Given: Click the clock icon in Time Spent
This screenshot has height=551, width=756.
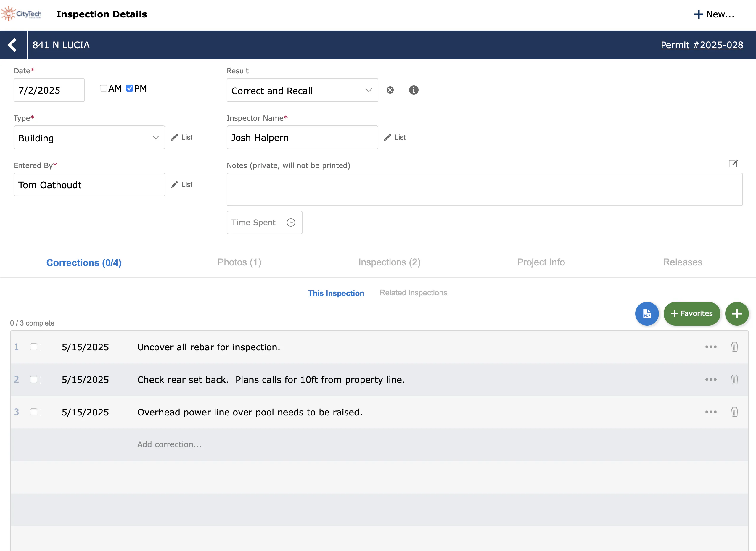Looking at the screenshot, I should point(291,223).
